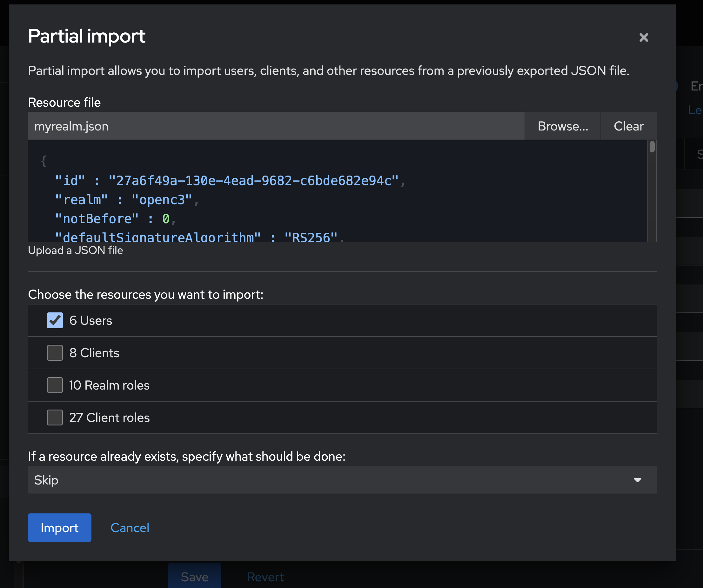The width and height of the screenshot is (703, 588).
Task: Click the '8 Clients' label
Action: point(94,353)
